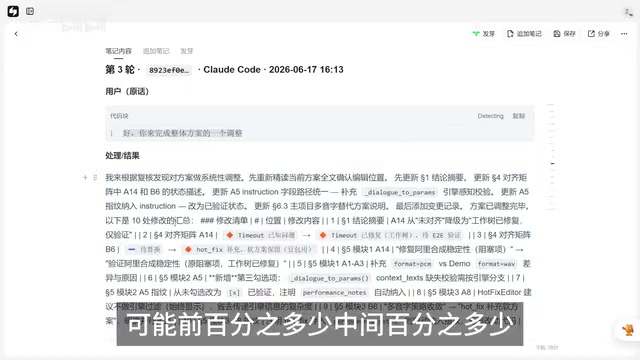This screenshot has height=360, width=640.
Task: Click the 8923ef0e hash chip in title
Action: tap(169, 70)
